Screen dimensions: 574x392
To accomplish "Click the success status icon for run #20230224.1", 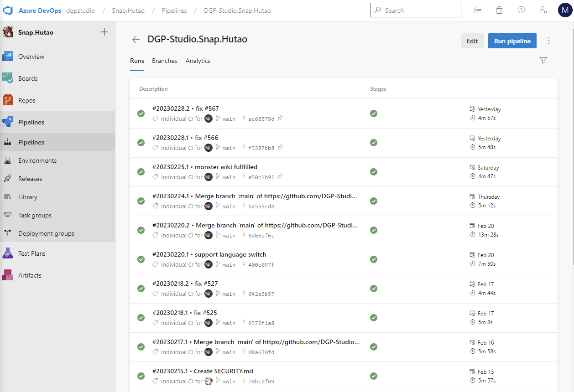I will tap(141, 201).
